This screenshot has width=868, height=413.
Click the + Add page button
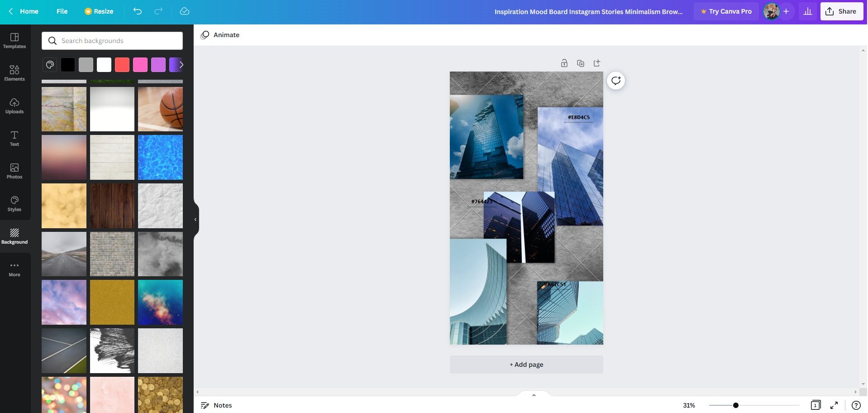526,364
